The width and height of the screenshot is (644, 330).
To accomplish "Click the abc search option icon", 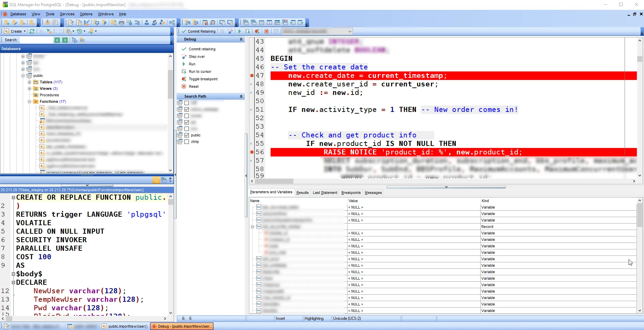I will [x=82, y=40].
